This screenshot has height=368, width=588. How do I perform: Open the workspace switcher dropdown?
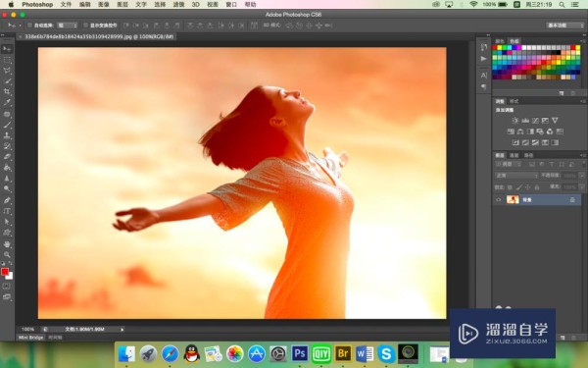tap(565, 26)
